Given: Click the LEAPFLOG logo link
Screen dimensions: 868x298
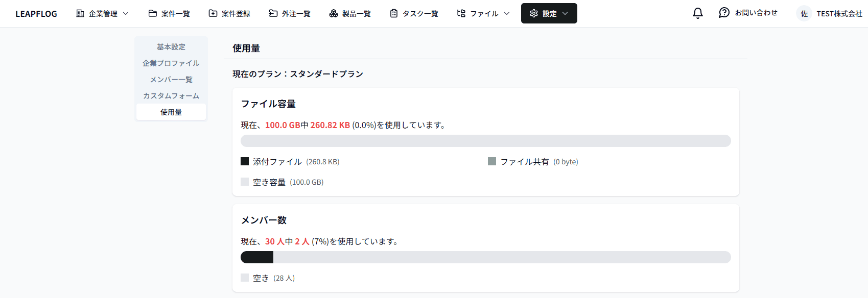Looking at the screenshot, I should 36,14.
